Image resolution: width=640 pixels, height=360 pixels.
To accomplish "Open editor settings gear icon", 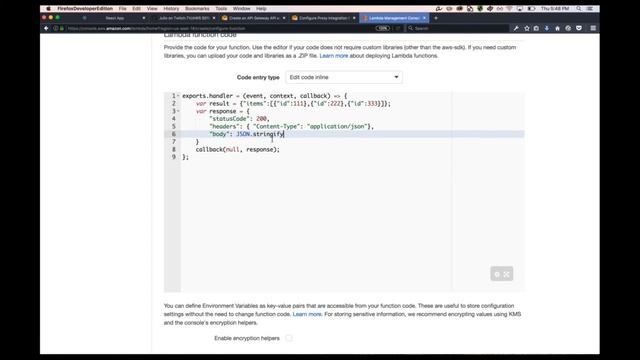I will coord(497,274).
